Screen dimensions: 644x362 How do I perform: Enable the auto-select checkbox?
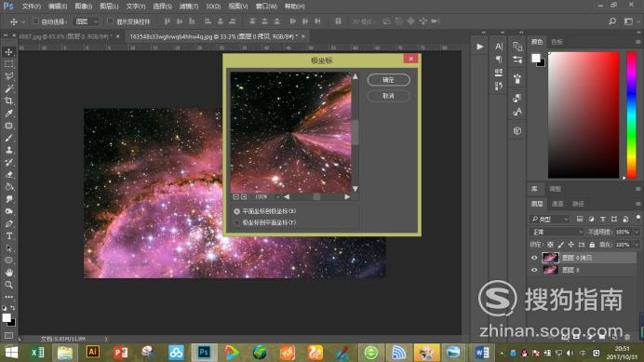(35, 21)
